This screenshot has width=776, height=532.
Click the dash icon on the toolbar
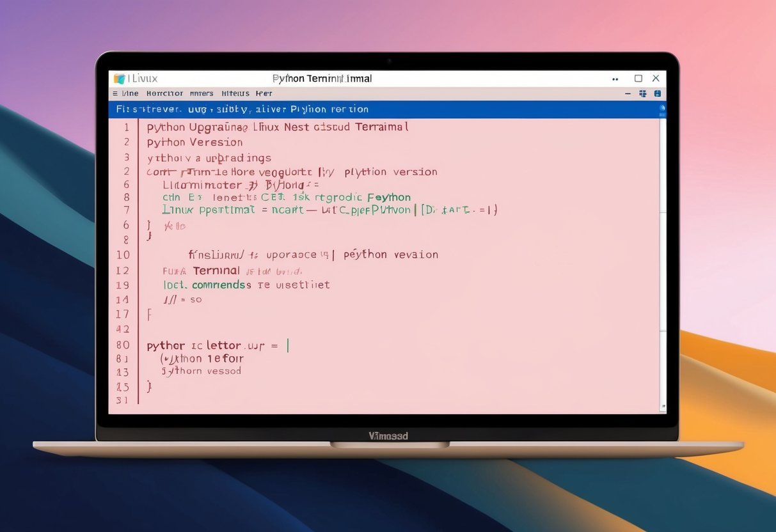[x=628, y=93]
